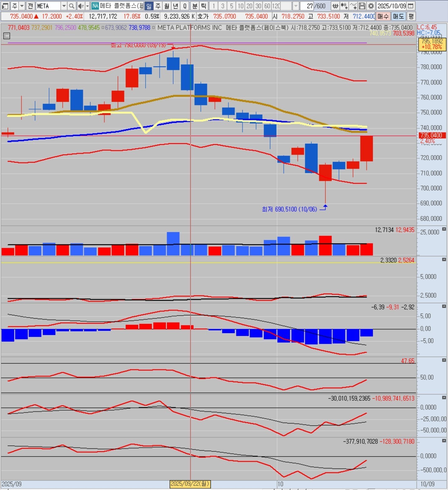Click the 매수 buy button
The width and height of the screenshot is (448, 490).
(x=383, y=16)
